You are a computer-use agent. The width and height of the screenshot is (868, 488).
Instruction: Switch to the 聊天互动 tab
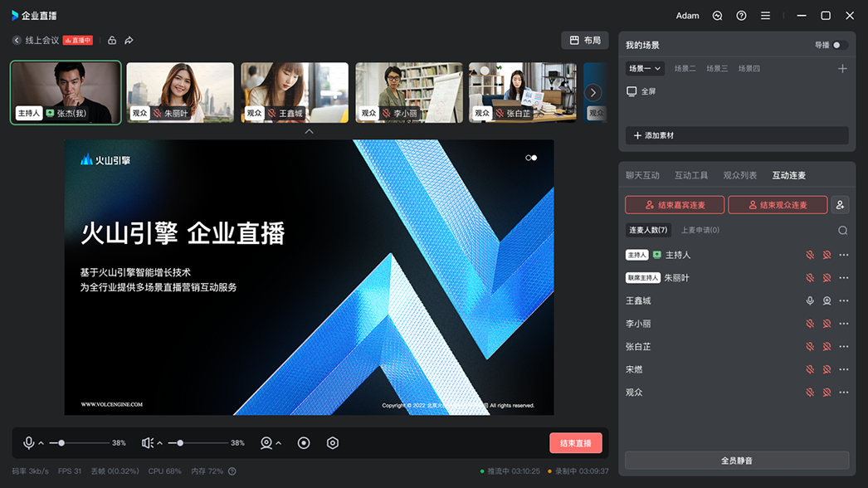[x=642, y=175]
